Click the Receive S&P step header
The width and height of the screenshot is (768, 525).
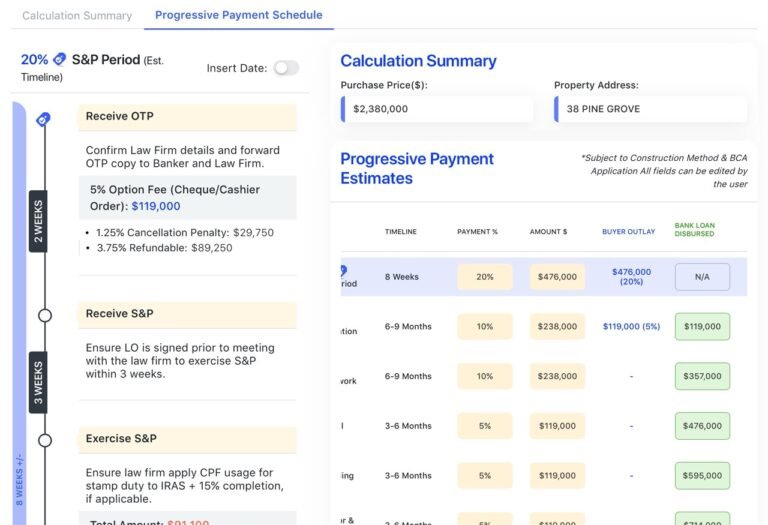(188, 314)
